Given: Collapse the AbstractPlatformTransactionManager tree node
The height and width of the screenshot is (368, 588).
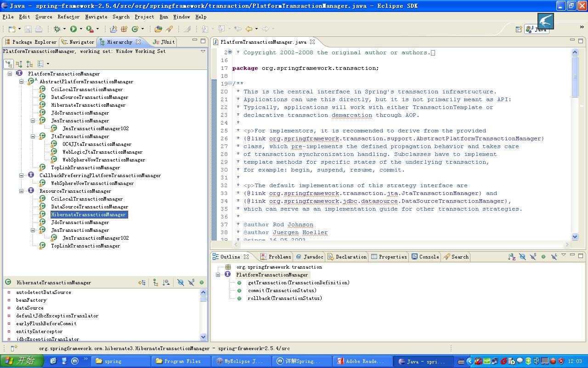Looking at the screenshot, I should coord(21,81).
